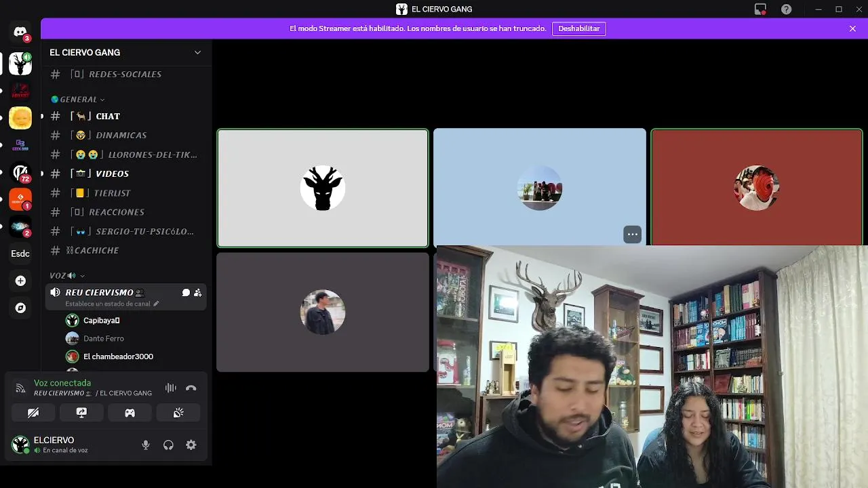
Task: Open the soundboard icon
Action: (x=178, y=412)
